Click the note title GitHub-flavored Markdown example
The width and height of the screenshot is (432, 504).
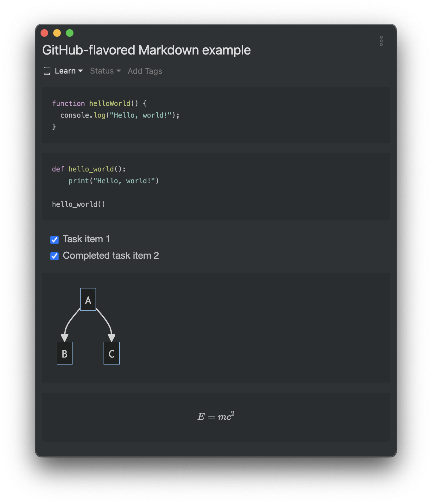click(x=146, y=50)
